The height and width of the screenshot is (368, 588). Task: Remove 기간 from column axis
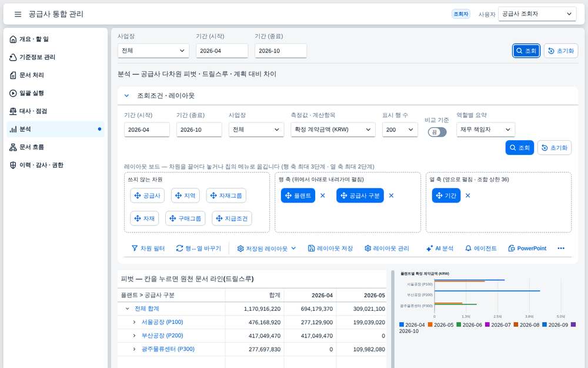click(468, 195)
